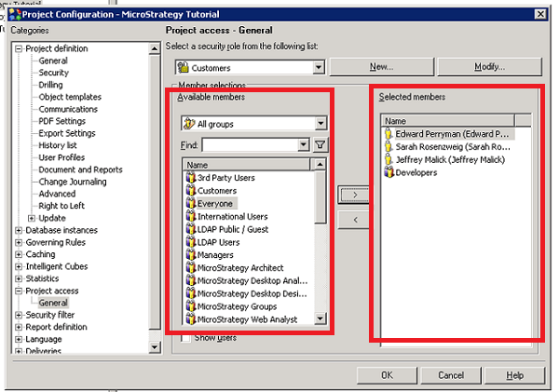The width and height of the screenshot is (559, 392).
Task: Expand the Language node
Action: (x=19, y=339)
